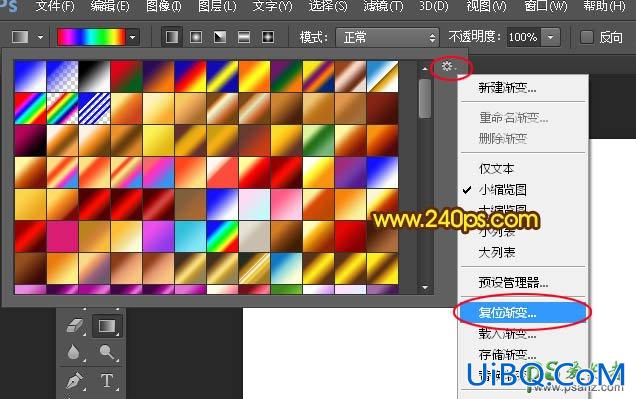Select the Dodge tool icon
This screenshot has height=399, width=636.
point(107,352)
